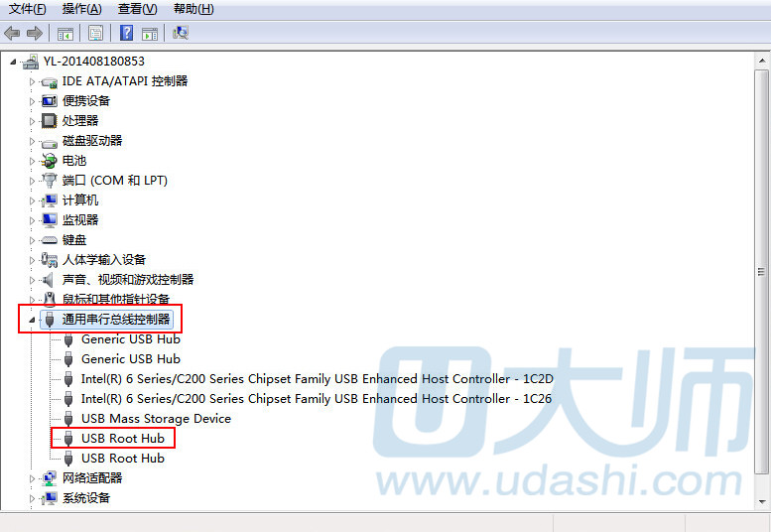
Task: Expand the 计算机 node
Action: tap(32, 200)
